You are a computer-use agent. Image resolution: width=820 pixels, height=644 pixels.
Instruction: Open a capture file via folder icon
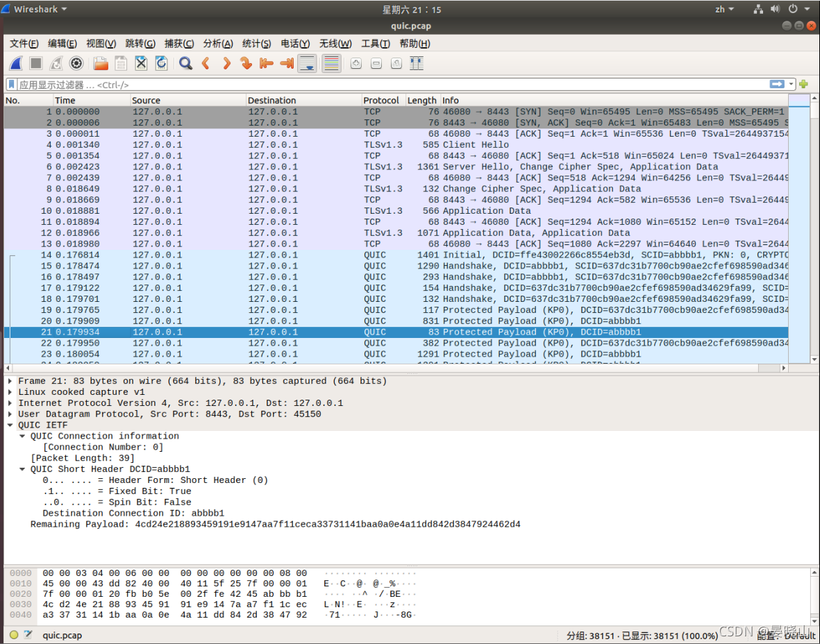[101, 64]
